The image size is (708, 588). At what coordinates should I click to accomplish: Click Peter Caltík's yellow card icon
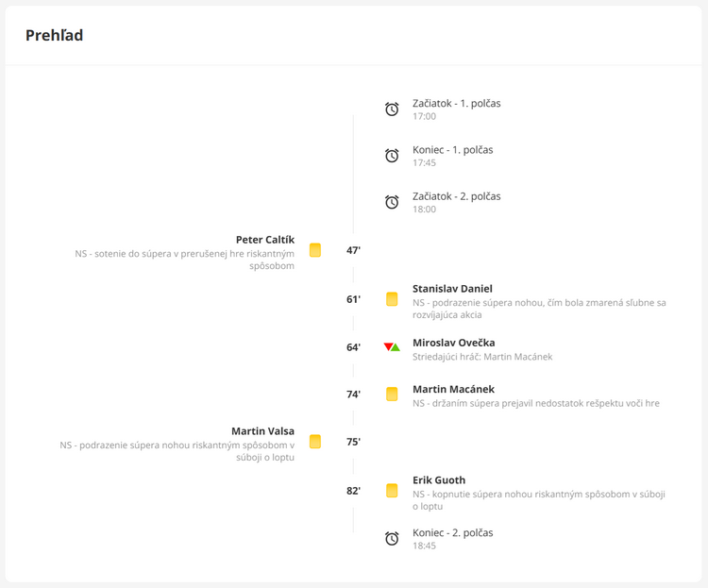coord(315,250)
